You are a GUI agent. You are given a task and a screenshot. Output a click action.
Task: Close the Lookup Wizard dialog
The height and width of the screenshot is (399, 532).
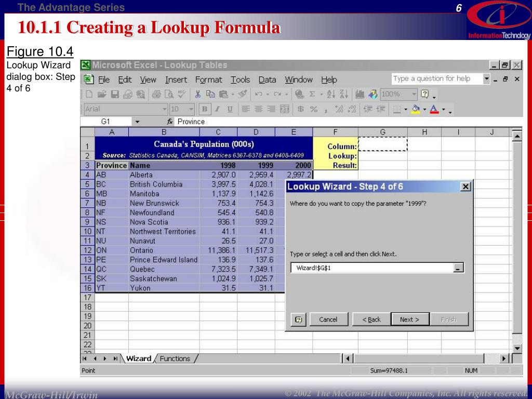pos(465,187)
